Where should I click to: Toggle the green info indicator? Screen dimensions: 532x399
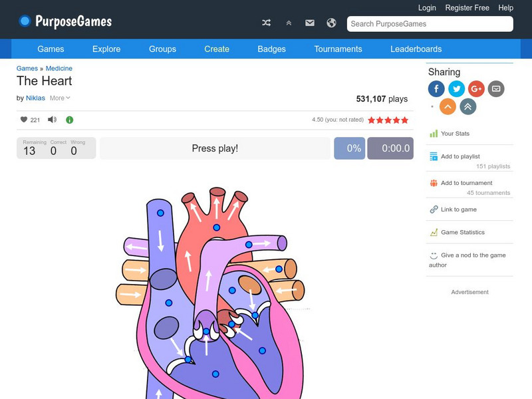point(70,120)
